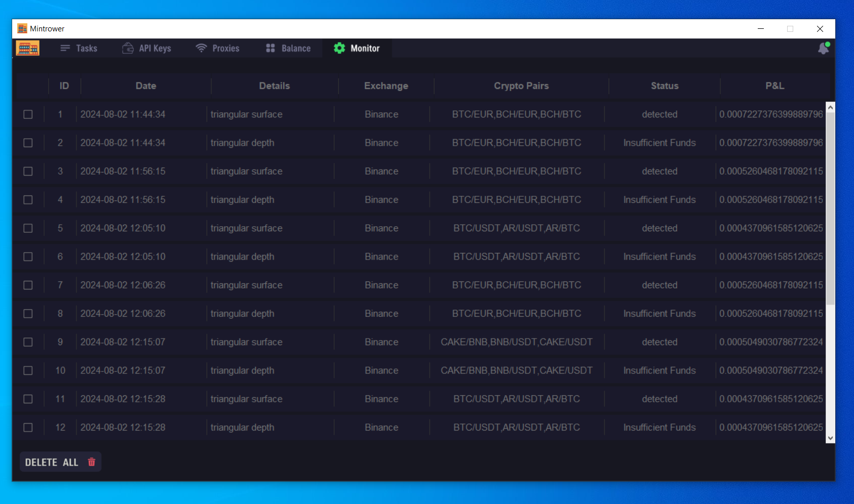Click the notification bell icon
The height and width of the screenshot is (504, 854).
click(x=823, y=49)
